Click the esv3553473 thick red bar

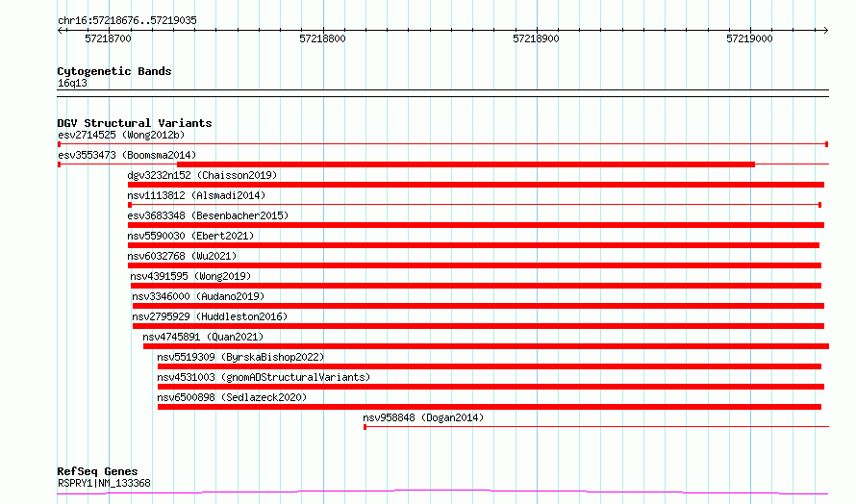coord(466,164)
